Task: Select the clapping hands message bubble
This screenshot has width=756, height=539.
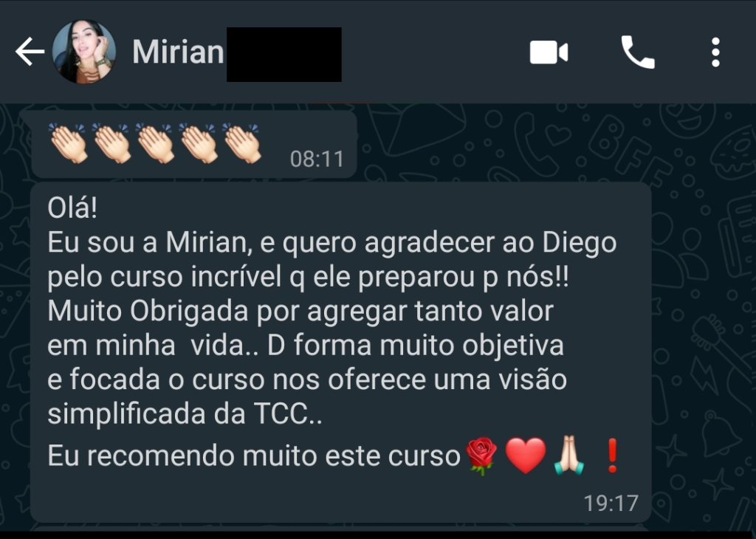Action: (193, 144)
